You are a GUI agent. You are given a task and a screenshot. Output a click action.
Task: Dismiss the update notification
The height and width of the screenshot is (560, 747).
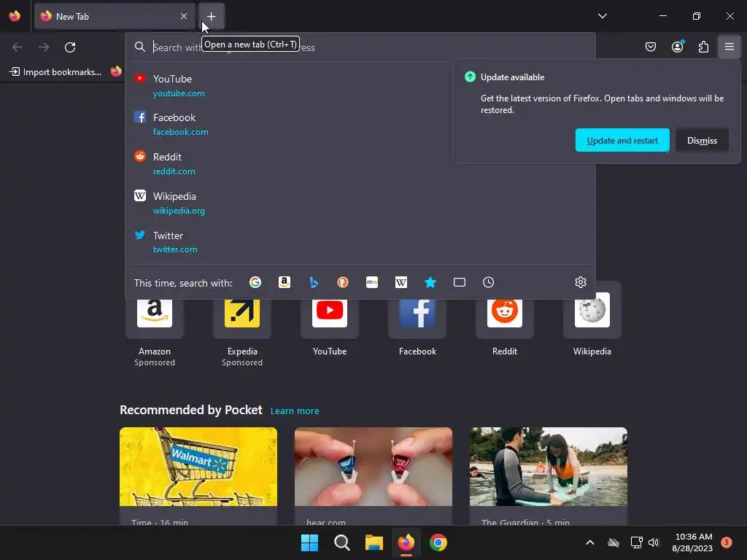click(x=702, y=141)
